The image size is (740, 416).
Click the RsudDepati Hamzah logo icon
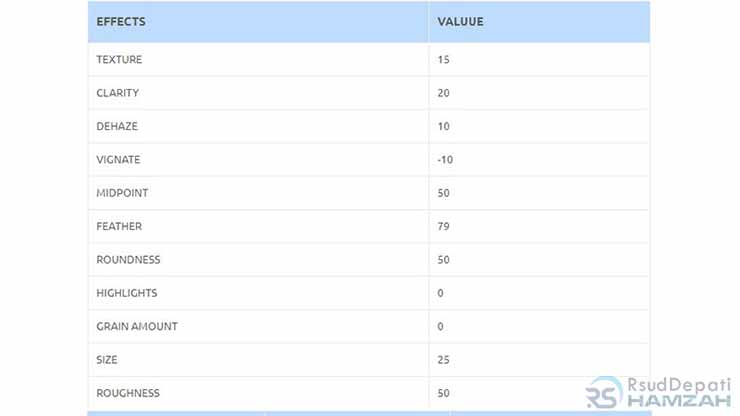coord(605,392)
